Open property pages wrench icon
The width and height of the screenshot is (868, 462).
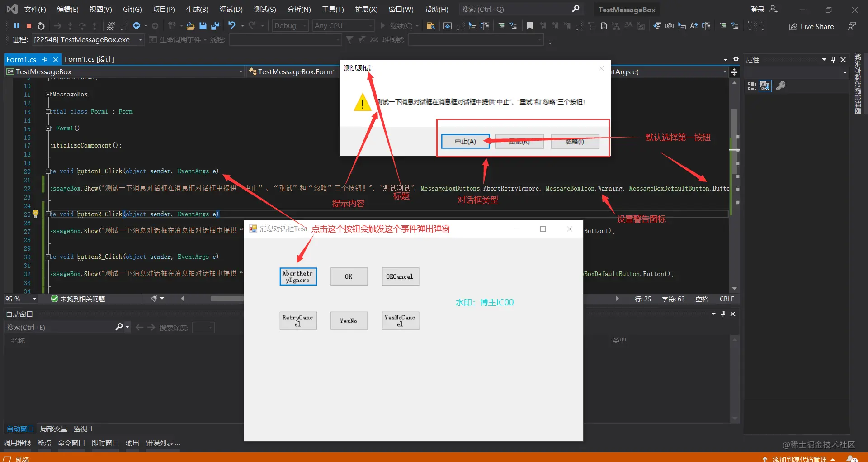pos(781,86)
